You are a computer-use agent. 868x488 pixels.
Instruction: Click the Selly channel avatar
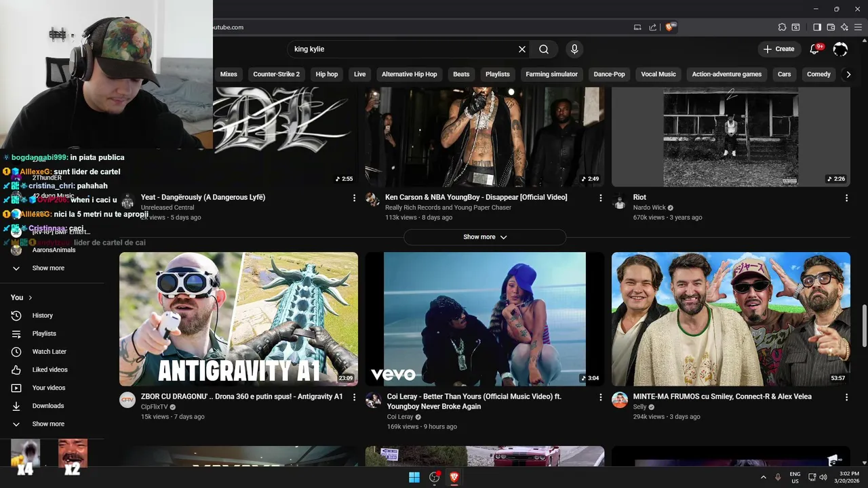click(x=620, y=400)
